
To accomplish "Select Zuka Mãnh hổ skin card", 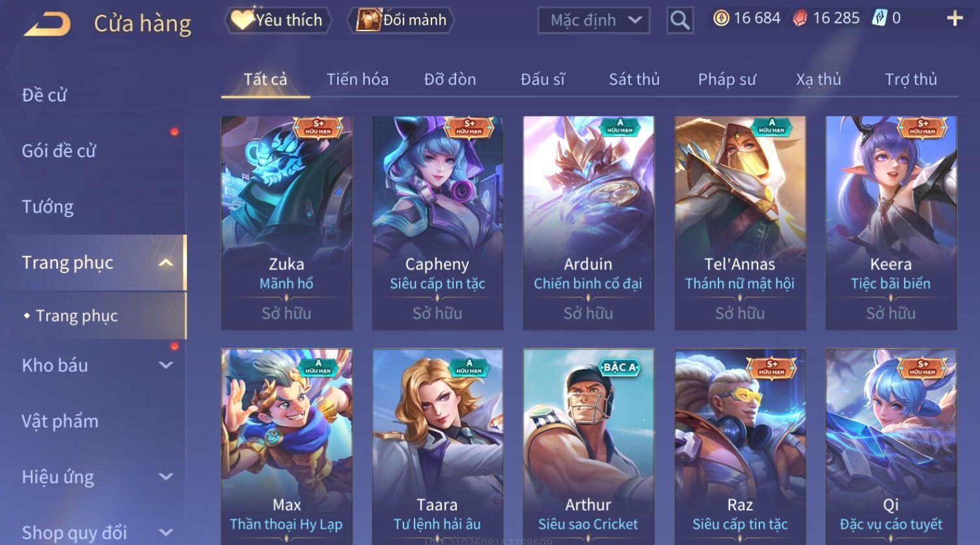I will pyautogui.click(x=286, y=223).
